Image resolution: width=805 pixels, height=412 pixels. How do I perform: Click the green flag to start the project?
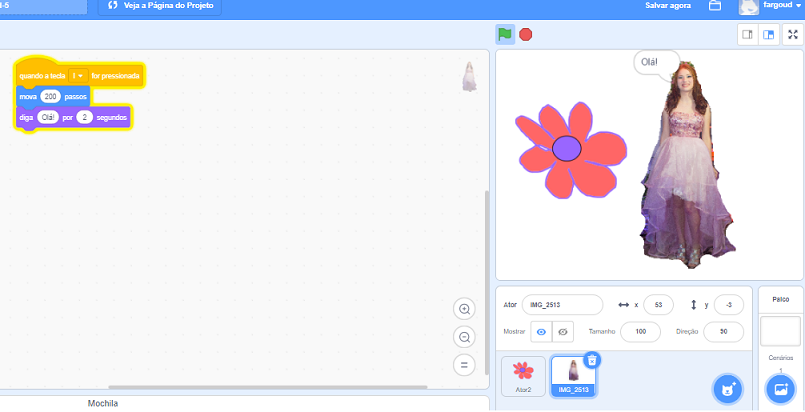pyautogui.click(x=505, y=34)
